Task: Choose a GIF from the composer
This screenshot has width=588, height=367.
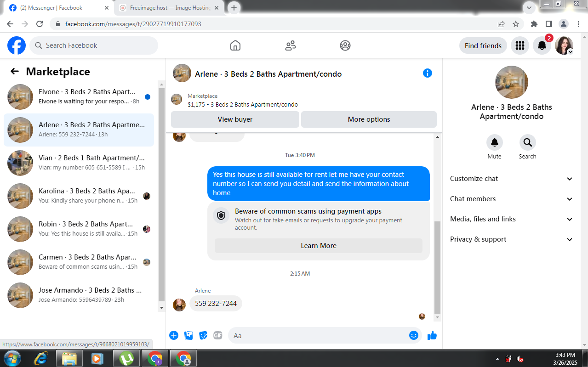Action: (218, 335)
